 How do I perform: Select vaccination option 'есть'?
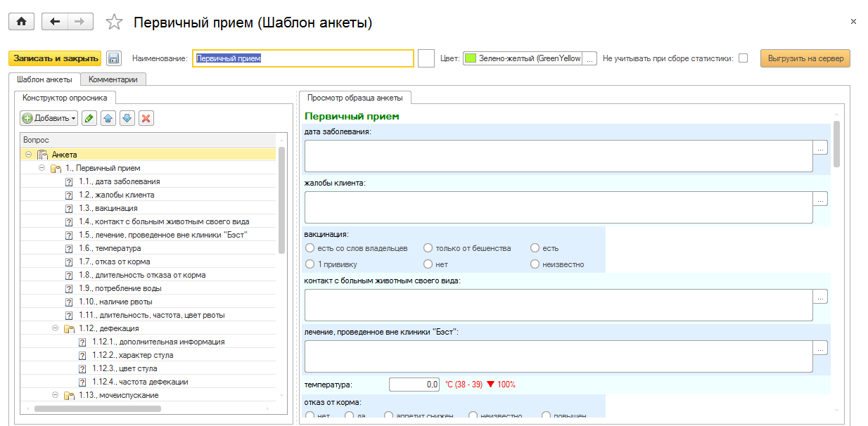(x=535, y=248)
